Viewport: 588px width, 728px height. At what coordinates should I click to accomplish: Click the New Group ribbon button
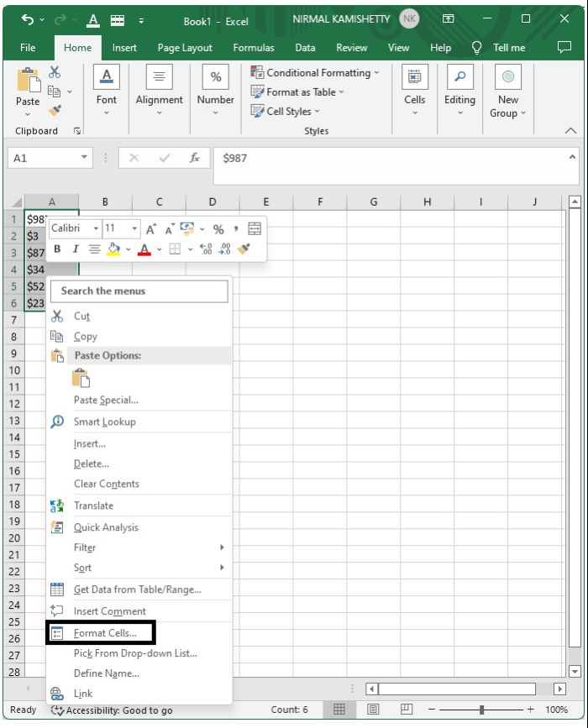coord(507,92)
